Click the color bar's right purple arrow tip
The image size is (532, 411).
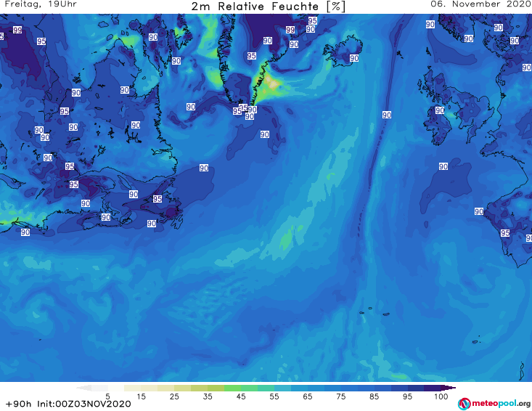[449, 388]
